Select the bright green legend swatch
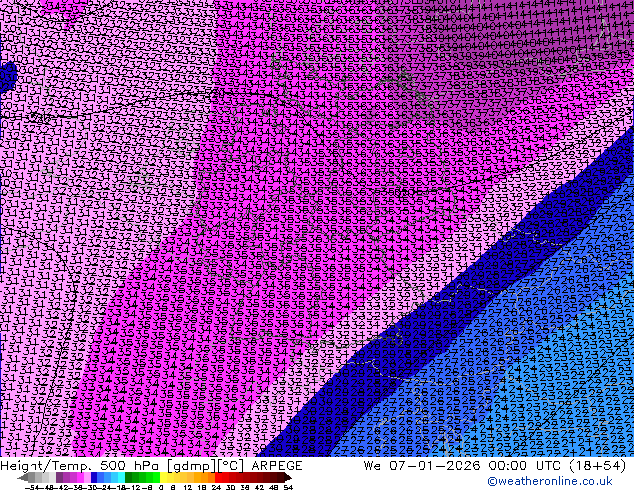The image size is (634, 490). coord(156,477)
